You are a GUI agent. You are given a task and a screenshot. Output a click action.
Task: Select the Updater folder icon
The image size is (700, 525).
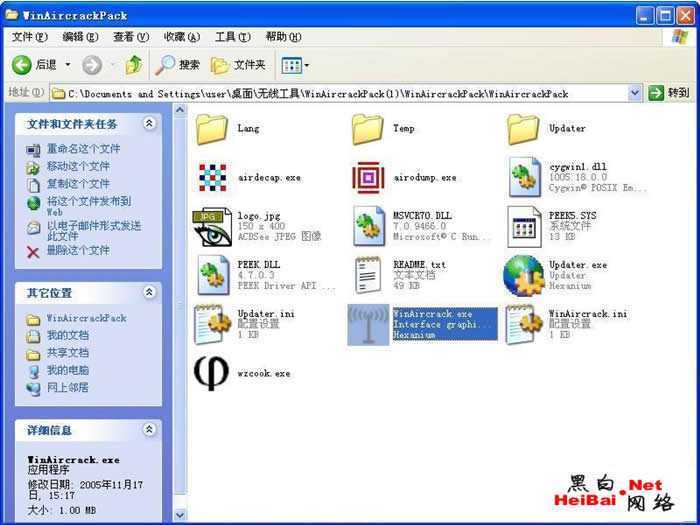tap(523, 129)
